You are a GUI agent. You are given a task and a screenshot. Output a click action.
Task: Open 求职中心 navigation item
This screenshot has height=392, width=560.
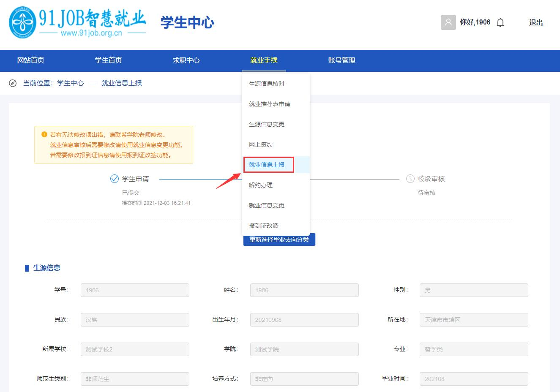tap(186, 60)
